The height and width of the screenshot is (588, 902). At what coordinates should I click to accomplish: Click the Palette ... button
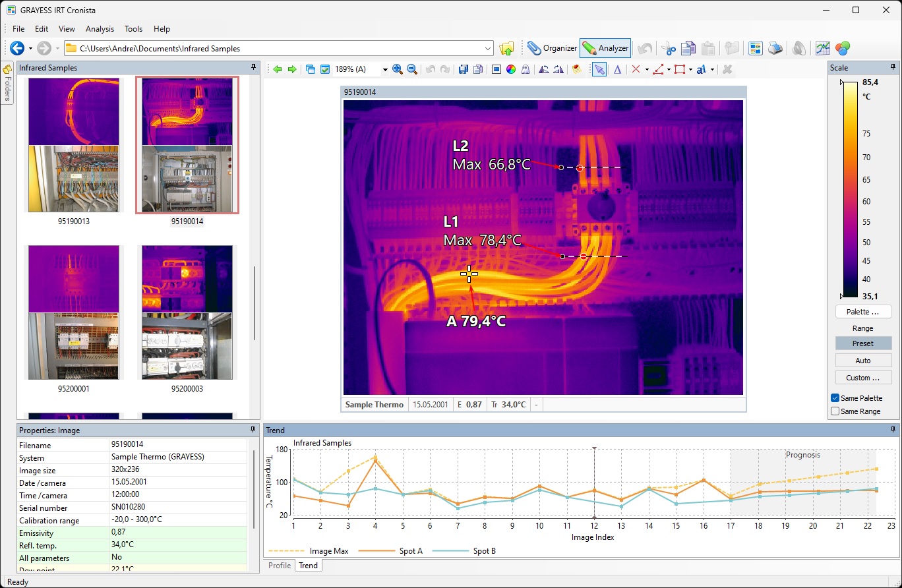[x=863, y=312]
